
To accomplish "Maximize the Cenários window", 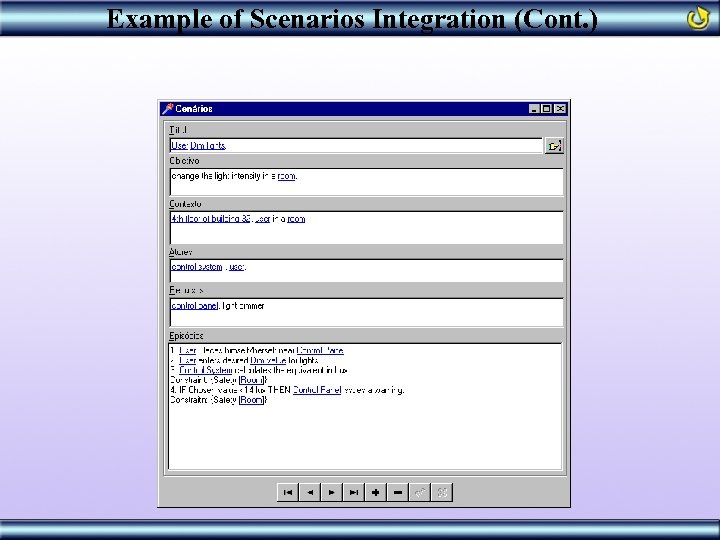I will click(546, 109).
